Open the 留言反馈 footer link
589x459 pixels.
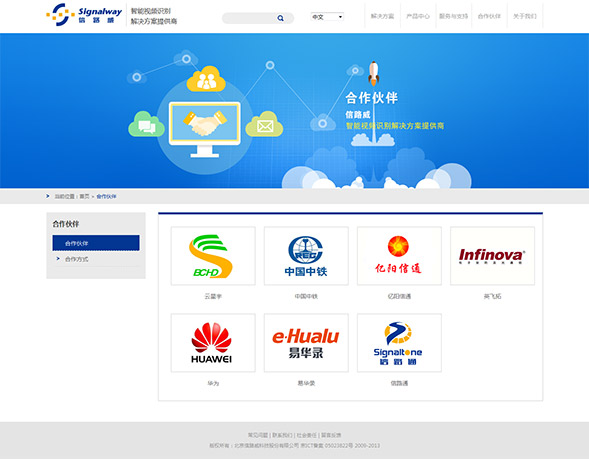point(331,435)
